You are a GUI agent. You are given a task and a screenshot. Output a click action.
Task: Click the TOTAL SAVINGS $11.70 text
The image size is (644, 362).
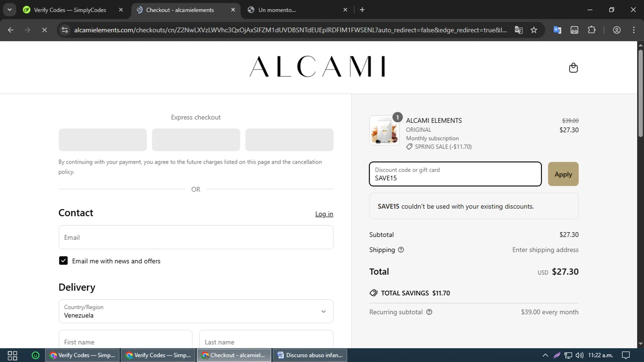pyautogui.click(x=415, y=293)
